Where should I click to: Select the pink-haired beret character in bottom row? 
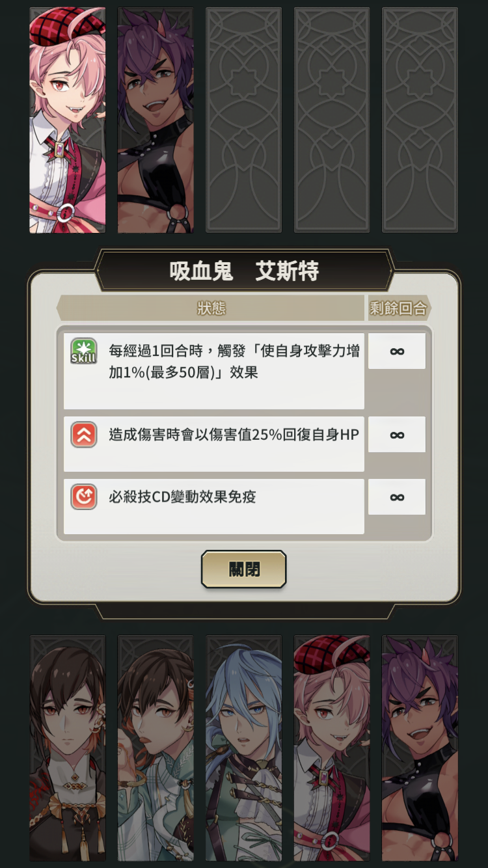coord(332,748)
